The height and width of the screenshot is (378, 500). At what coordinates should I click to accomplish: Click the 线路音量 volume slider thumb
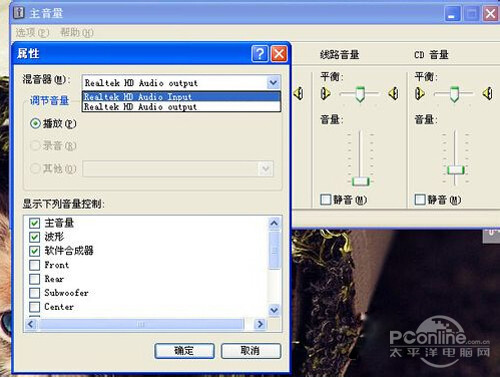pyautogui.click(x=360, y=181)
